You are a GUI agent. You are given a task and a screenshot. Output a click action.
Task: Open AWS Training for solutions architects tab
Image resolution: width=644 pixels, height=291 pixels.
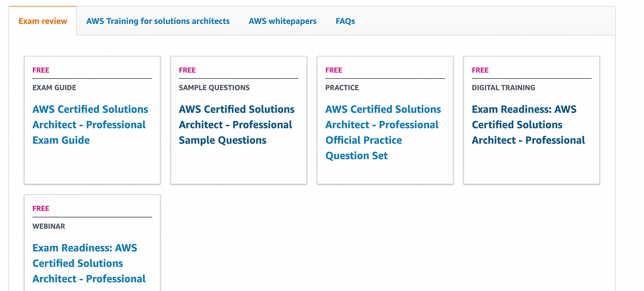tap(158, 21)
